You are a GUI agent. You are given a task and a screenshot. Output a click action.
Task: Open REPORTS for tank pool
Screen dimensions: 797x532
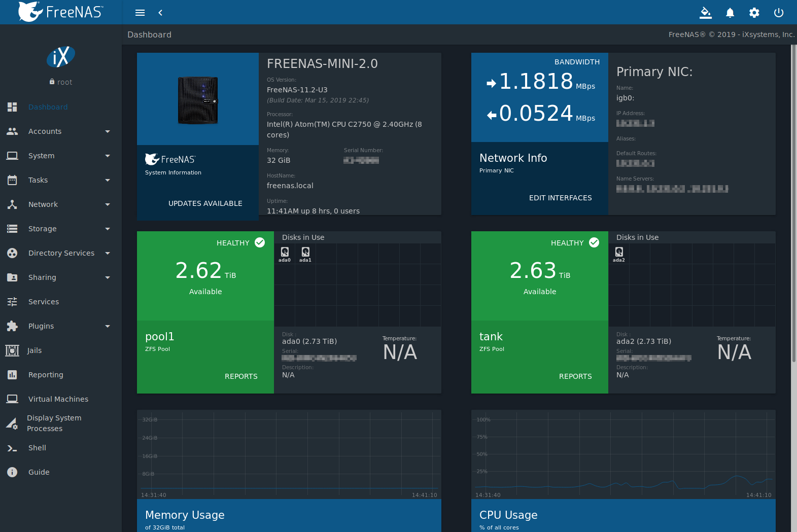[575, 376]
